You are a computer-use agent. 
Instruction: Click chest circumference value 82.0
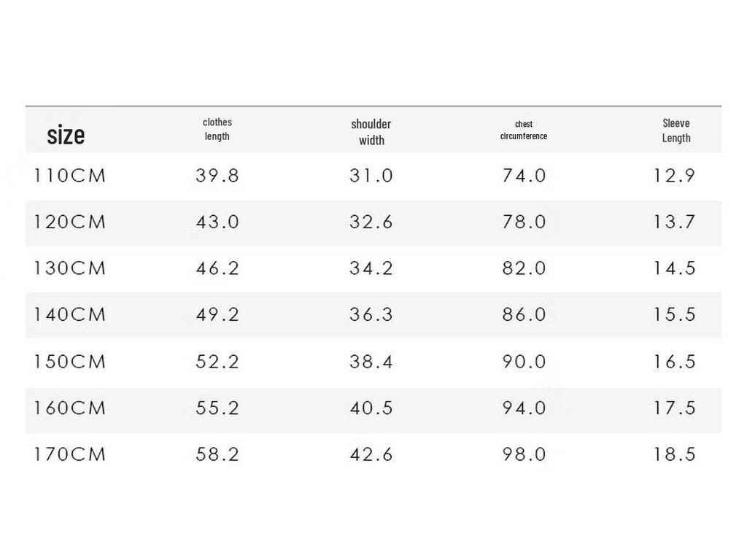pos(524,268)
